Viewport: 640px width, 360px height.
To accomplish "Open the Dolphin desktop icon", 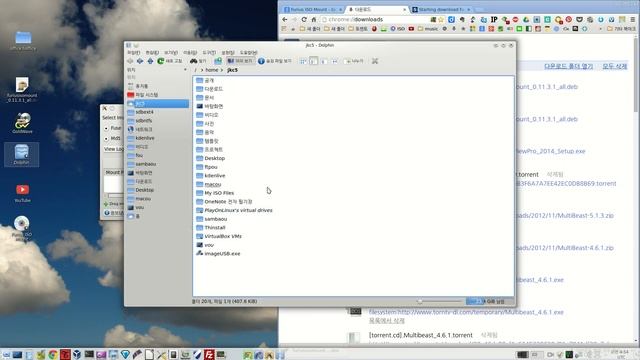I will tap(22, 154).
